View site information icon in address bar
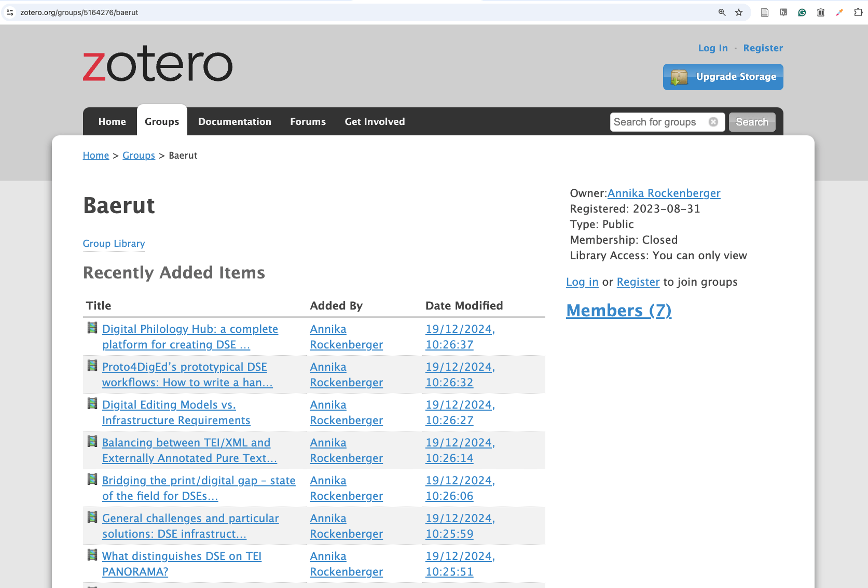This screenshot has width=868, height=588. pos(10,12)
